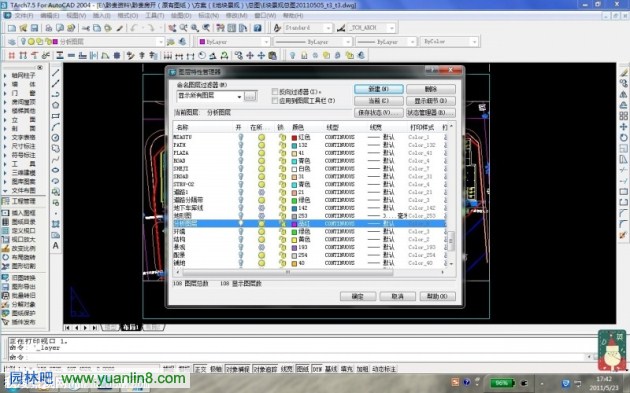Switch to the 布局1 layout tab
Viewport: 630px width, 393px height.
[x=131, y=327]
